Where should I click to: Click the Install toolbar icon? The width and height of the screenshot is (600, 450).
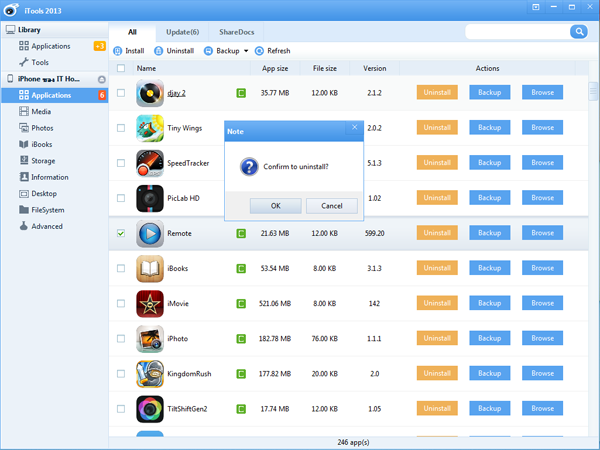coord(119,50)
